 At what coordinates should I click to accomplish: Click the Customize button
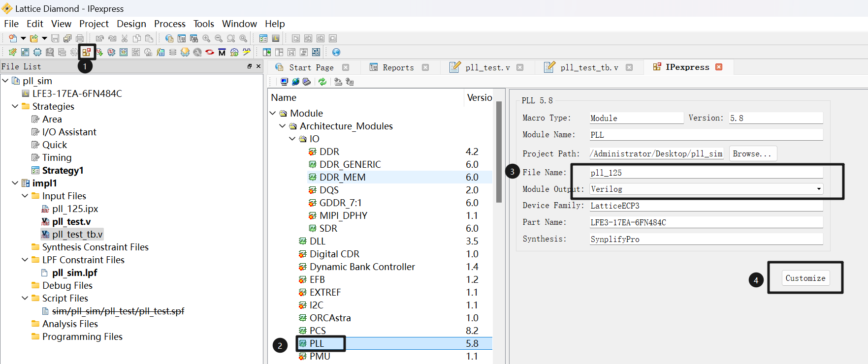(805, 278)
